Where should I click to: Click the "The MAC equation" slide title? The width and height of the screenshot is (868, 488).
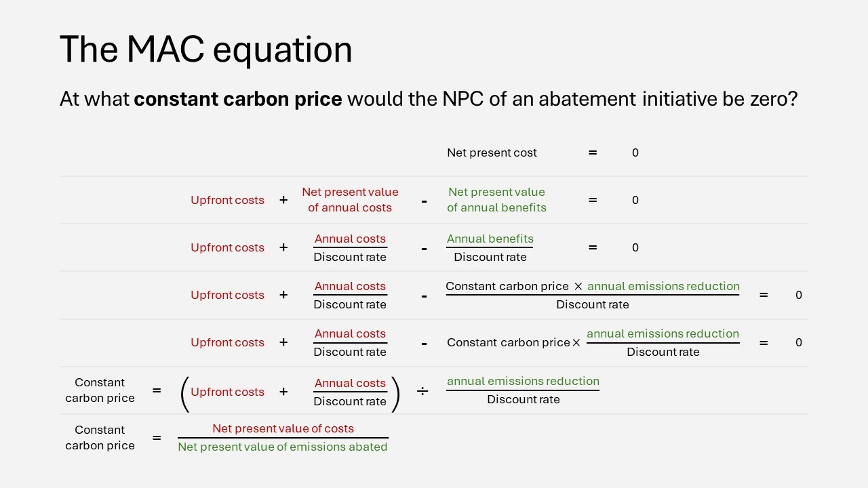[205, 50]
